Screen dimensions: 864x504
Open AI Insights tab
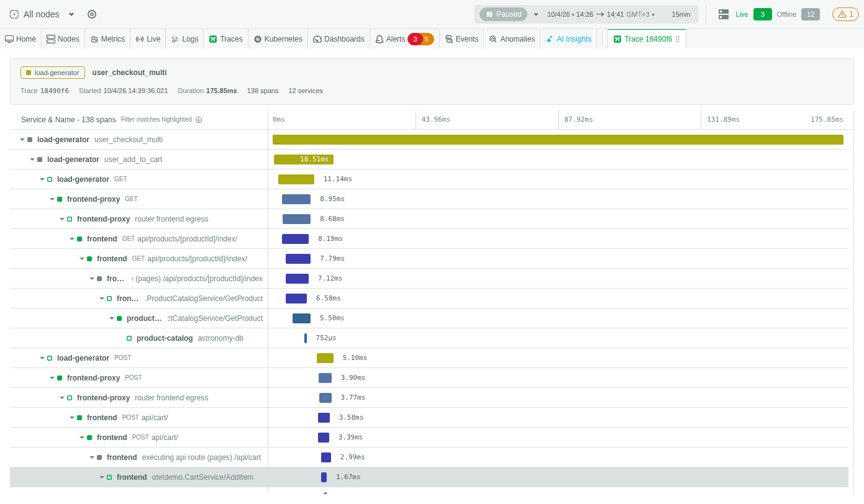[568, 39]
